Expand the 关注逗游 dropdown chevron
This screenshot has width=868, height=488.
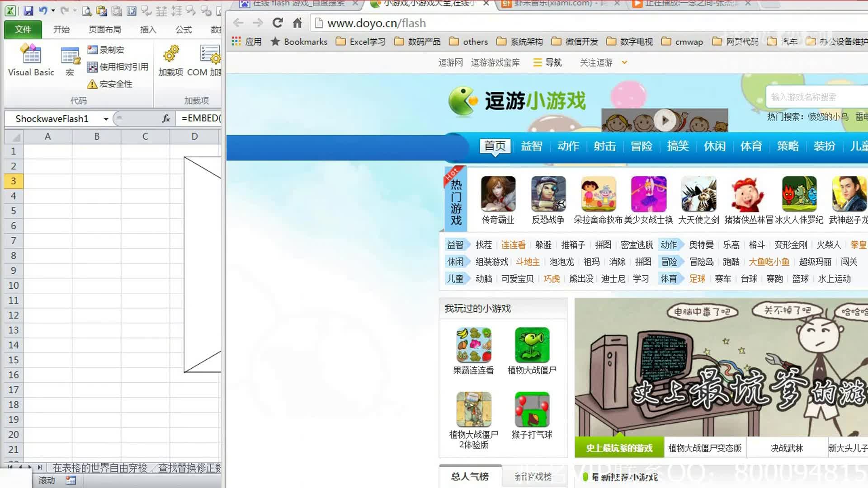click(x=624, y=62)
